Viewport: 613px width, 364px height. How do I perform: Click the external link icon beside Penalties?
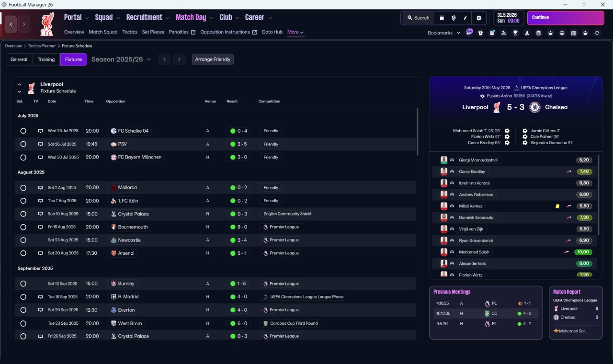tap(193, 32)
